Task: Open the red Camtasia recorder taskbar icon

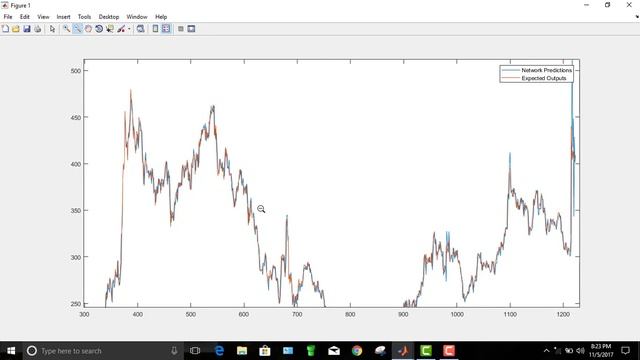Action: coord(449,351)
